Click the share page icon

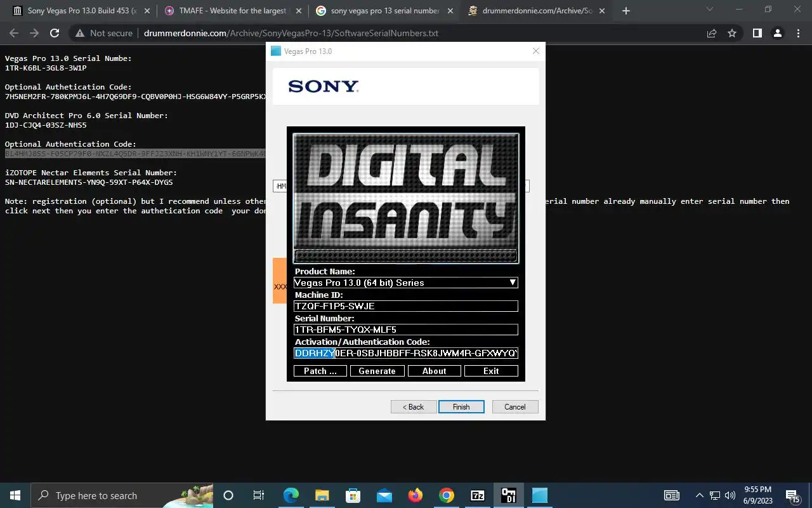712,33
